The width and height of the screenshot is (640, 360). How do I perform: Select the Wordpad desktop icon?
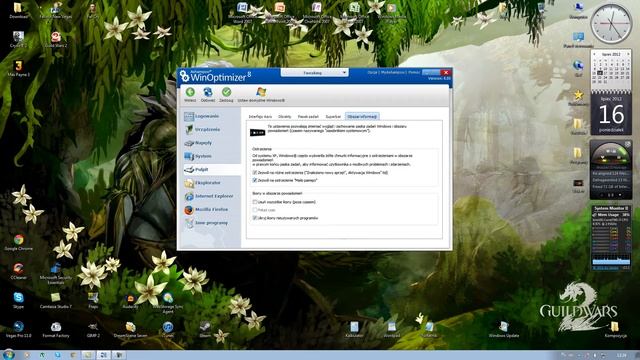[391, 329]
